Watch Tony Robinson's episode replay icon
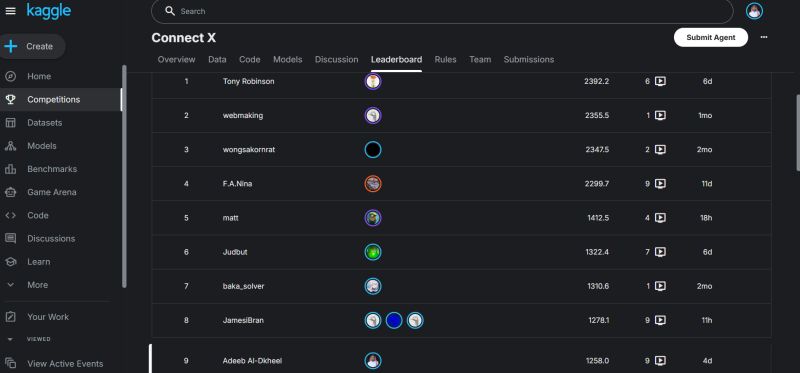Viewport: 800px width, 373px height. (660, 81)
